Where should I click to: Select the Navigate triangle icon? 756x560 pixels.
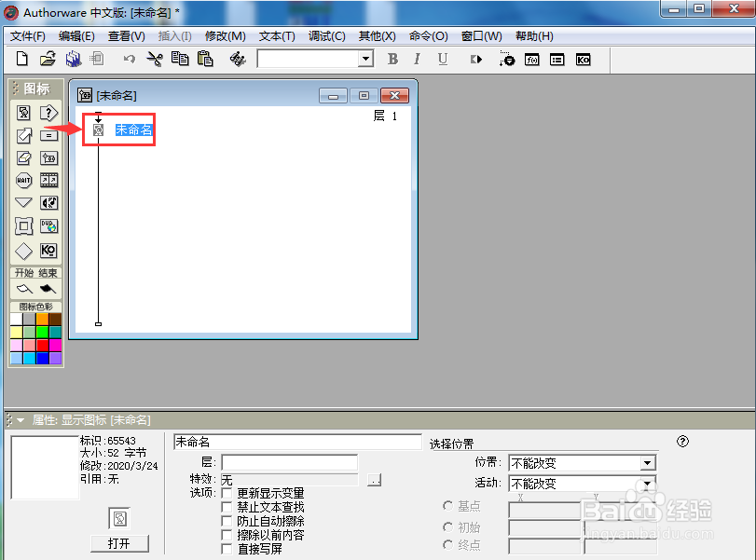pyautogui.click(x=23, y=202)
